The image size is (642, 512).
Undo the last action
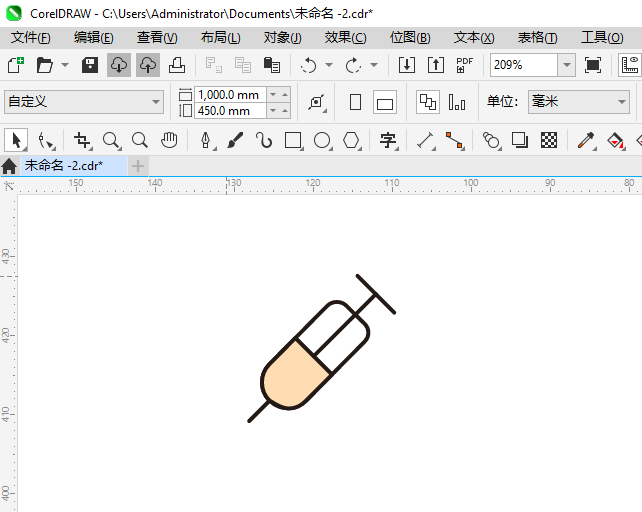[x=309, y=65]
